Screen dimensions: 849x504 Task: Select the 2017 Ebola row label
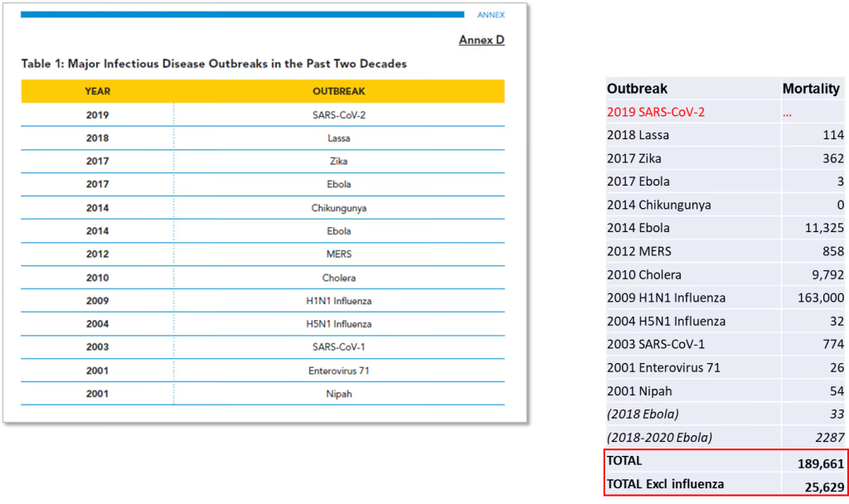[638, 182]
